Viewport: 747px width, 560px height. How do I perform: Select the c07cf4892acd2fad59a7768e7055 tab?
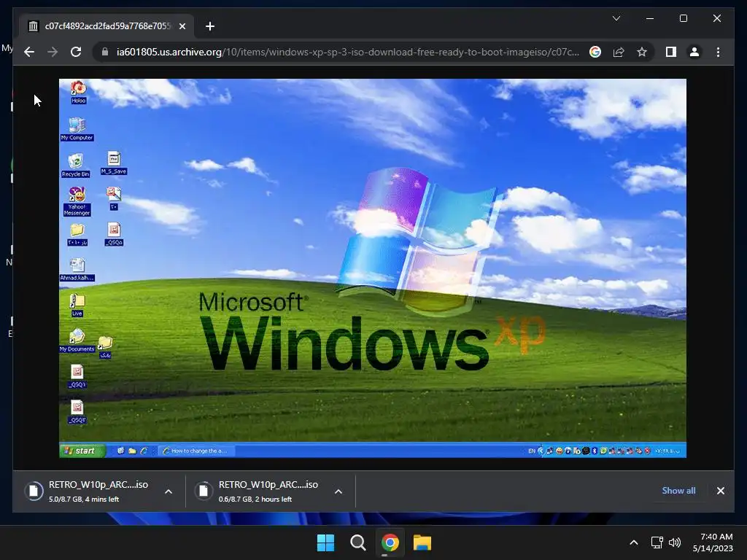point(107,26)
